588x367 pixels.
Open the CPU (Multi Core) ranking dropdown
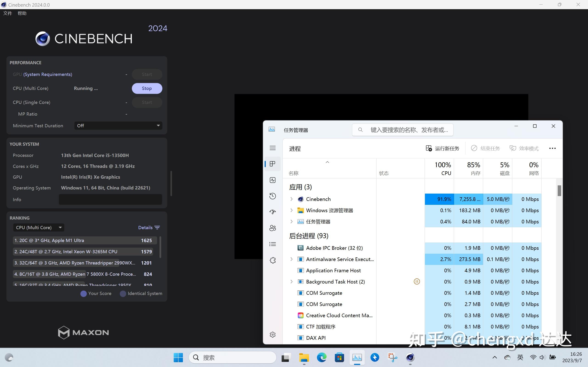tap(38, 227)
